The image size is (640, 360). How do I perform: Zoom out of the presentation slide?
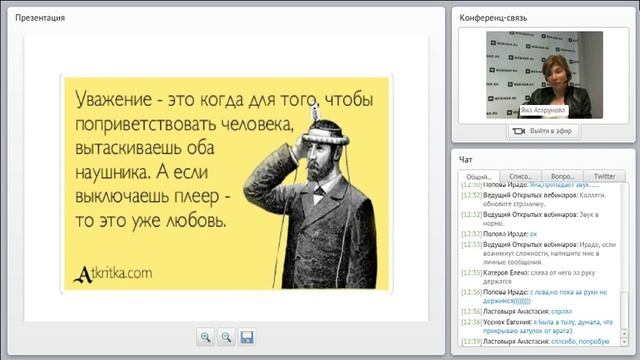(226, 337)
